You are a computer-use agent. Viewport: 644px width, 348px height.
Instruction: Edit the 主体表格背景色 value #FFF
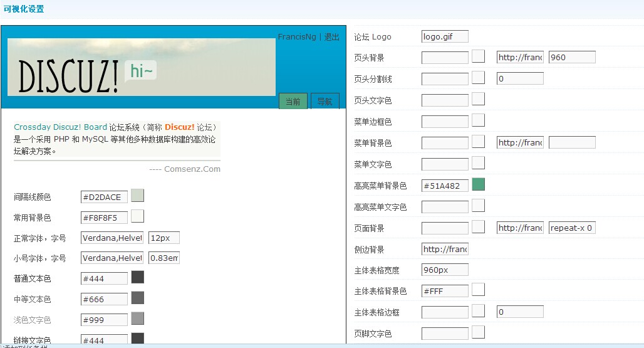[445, 291]
